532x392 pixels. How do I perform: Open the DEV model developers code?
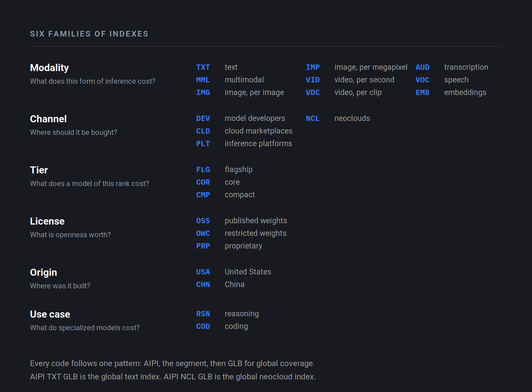(x=203, y=118)
